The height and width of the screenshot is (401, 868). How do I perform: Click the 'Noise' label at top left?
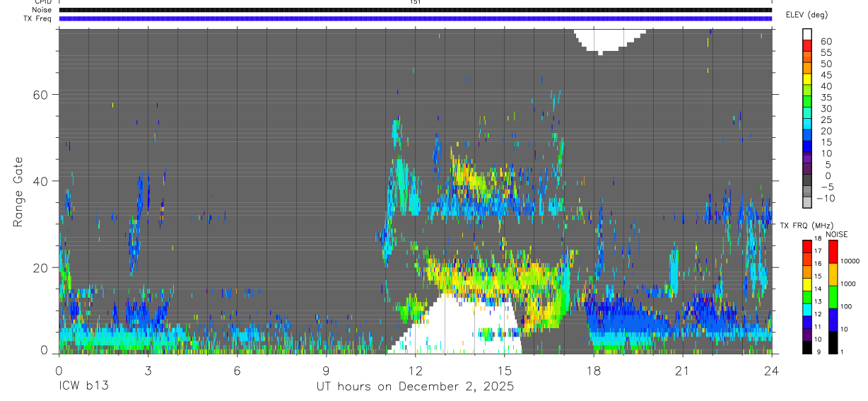pyautogui.click(x=41, y=10)
